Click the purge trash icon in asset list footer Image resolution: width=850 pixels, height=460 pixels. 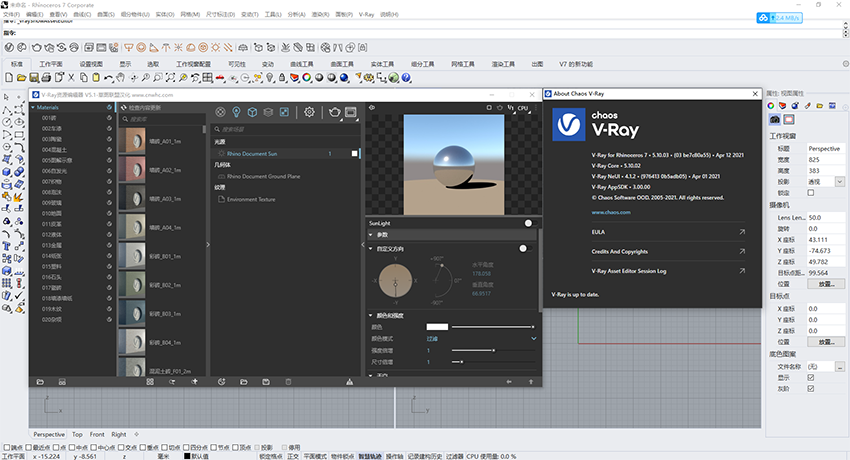(x=288, y=382)
